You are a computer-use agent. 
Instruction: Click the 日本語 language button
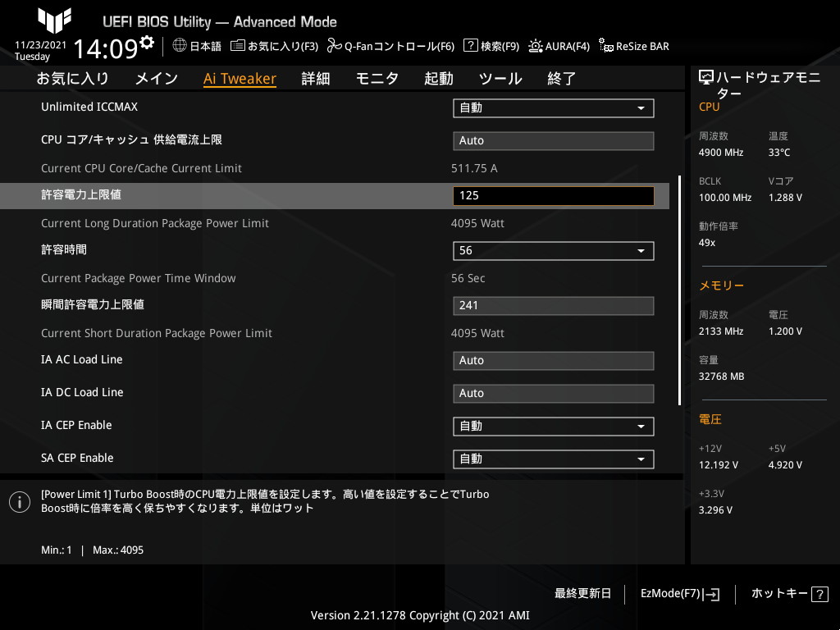pyautogui.click(x=206, y=47)
